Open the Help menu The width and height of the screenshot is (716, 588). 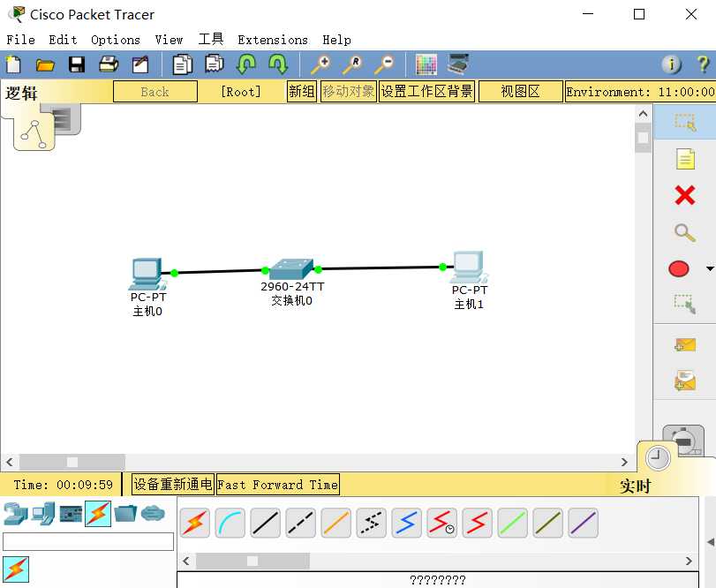coord(336,40)
